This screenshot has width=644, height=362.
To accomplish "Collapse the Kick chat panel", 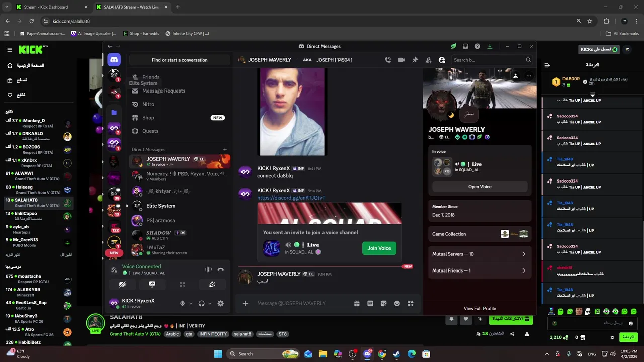I will pos(547,65).
